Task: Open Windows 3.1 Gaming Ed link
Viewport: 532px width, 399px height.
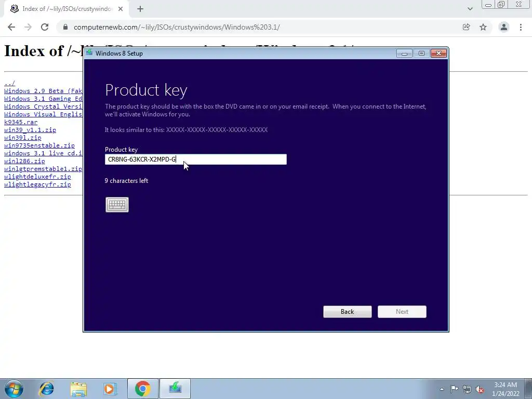Action: pos(43,99)
